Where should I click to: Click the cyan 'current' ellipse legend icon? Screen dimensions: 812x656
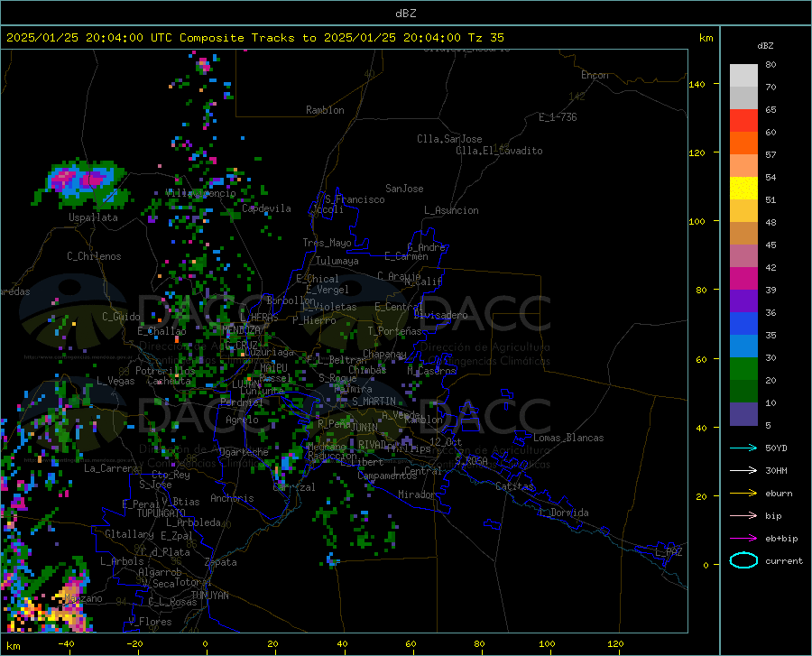(743, 560)
